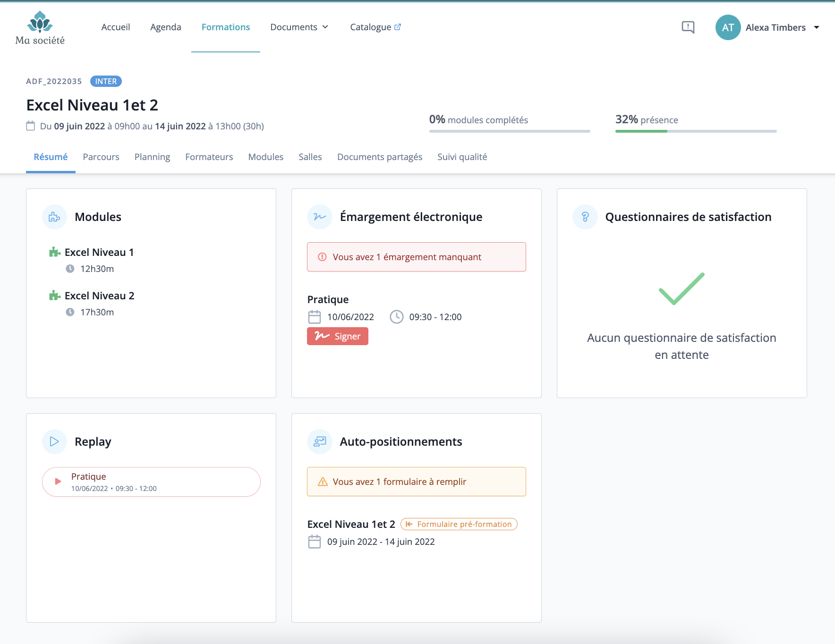Screen dimensions: 835x644
Task: Click the 0% modules complétés label
Action: [x=478, y=119]
